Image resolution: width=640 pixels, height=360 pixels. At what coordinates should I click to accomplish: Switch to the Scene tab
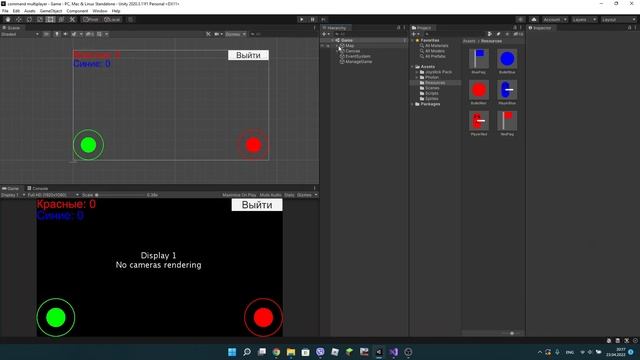click(11, 28)
